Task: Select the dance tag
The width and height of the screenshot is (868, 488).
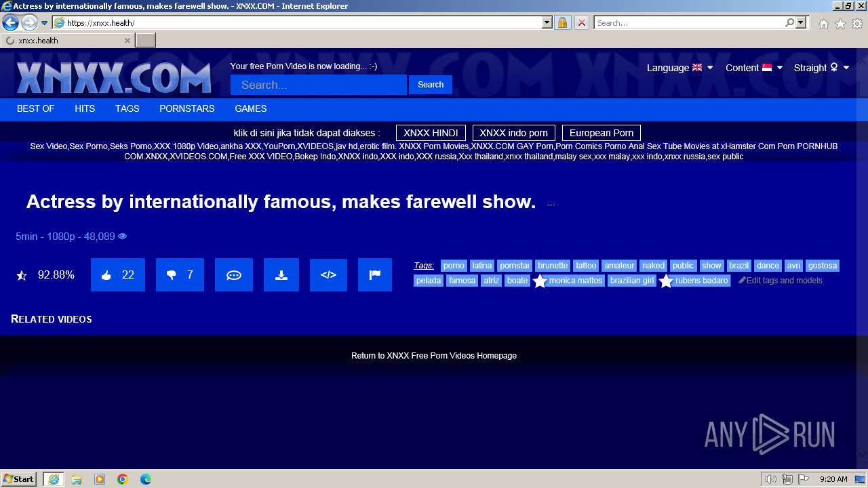Action: [x=768, y=266]
